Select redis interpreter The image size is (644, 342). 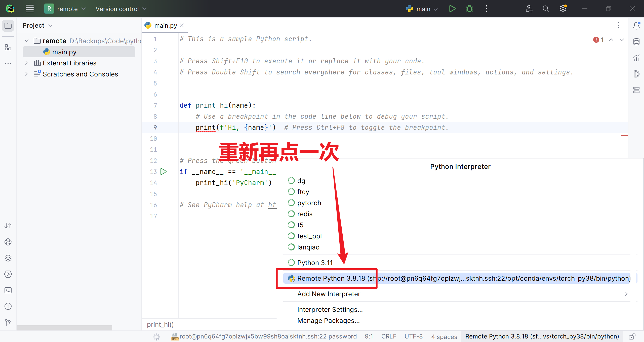click(457, 214)
